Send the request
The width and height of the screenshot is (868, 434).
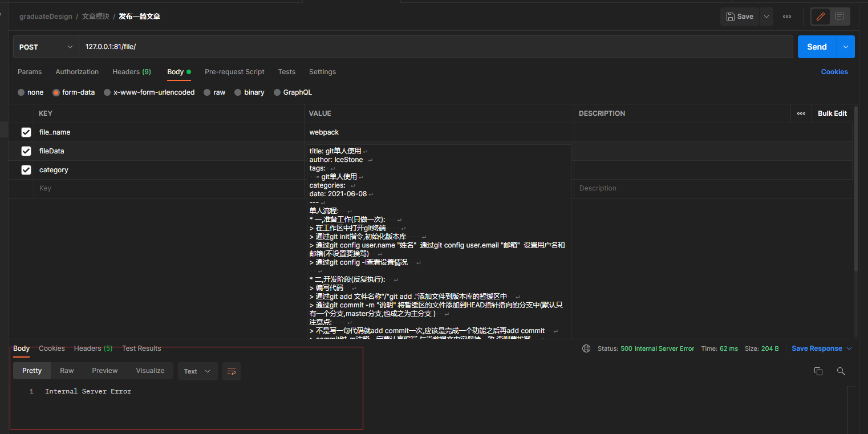click(817, 47)
